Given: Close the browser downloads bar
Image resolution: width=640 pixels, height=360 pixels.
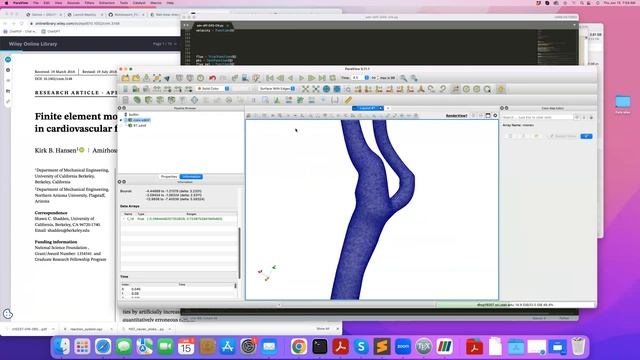Looking at the screenshot, I should pyautogui.click(x=338, y=329).
